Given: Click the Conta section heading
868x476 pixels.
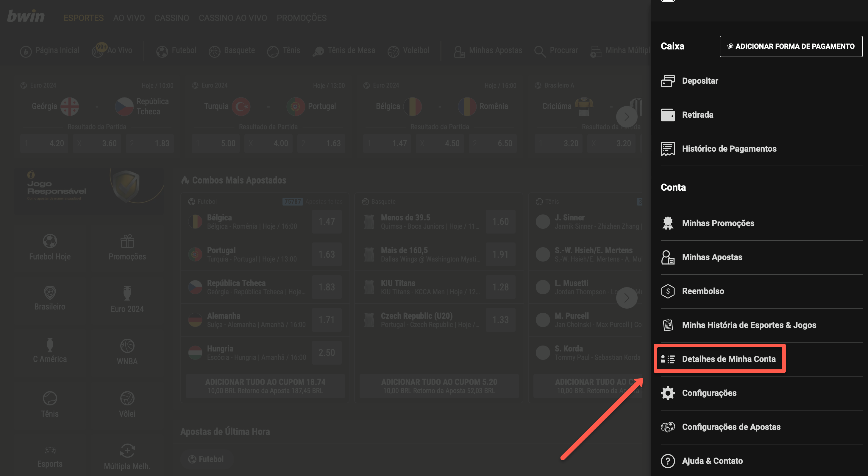Looking at the screenshot, I should pyautogui.click(x=673, y=187).
